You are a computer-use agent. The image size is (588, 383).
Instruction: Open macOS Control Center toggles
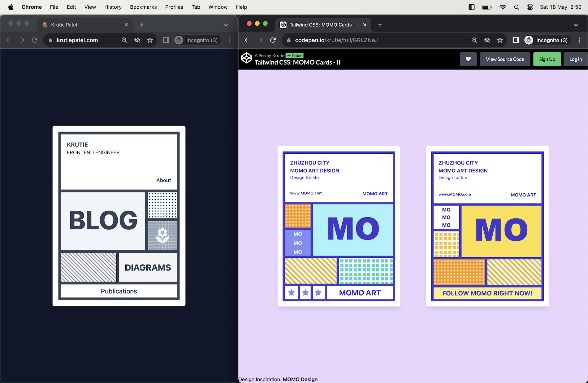(x=530, y=7)
